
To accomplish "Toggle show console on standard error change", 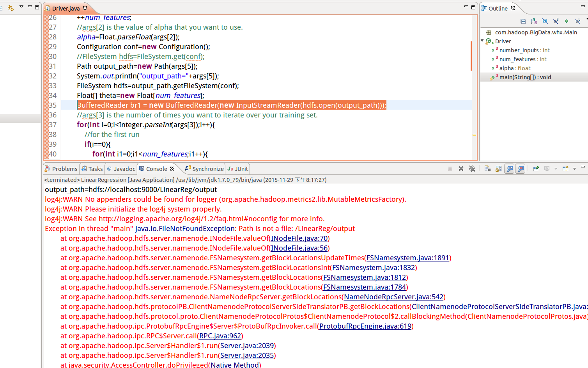I will tap(520, 169).
